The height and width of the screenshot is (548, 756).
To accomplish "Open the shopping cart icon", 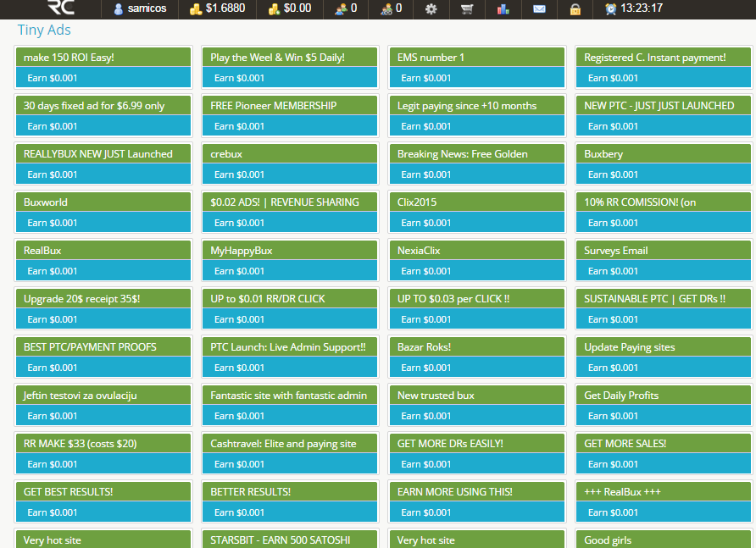I will (x=467, y=9).
